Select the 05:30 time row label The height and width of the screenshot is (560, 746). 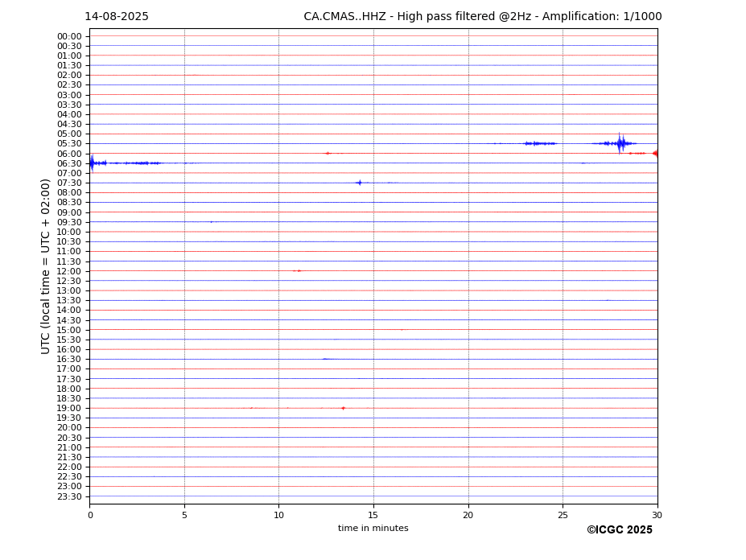click(x=69, y=144)
